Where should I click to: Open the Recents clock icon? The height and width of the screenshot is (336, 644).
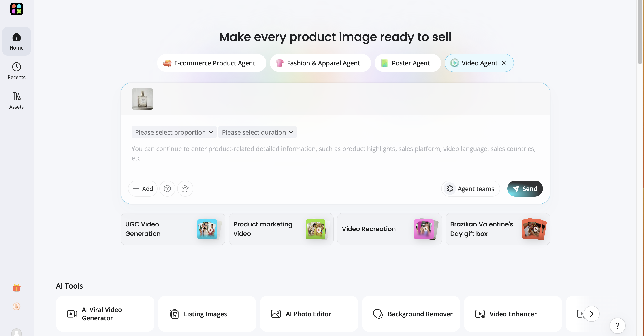(x=17, y=67)
